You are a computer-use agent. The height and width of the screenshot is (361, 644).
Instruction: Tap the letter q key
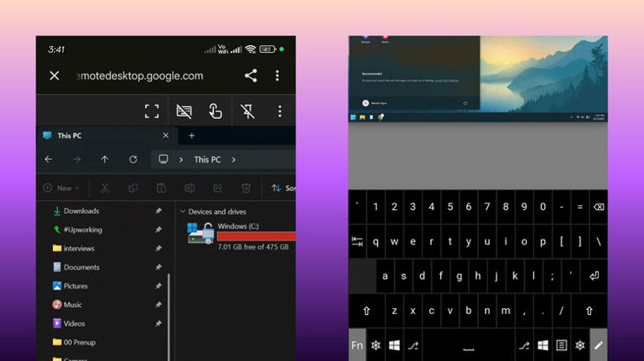[x=376, y=241]
